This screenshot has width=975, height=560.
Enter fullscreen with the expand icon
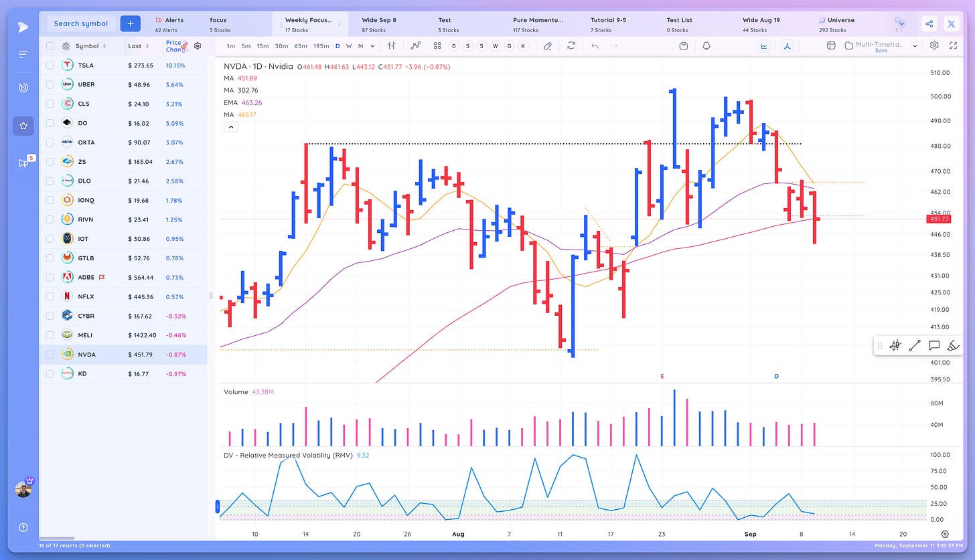pyautogui.click(x=954, y=45)
